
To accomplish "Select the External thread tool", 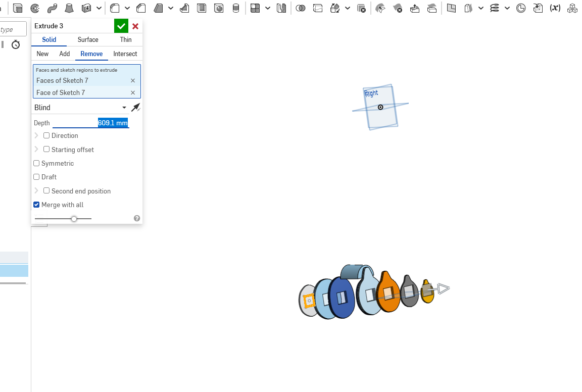I will tap(236, 8).
